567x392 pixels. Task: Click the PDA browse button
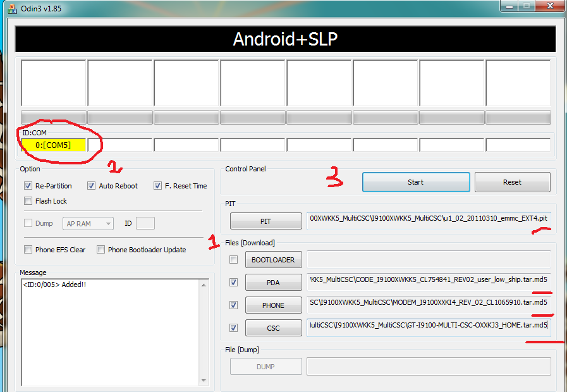pyautogui.click(x=273, y=283)
